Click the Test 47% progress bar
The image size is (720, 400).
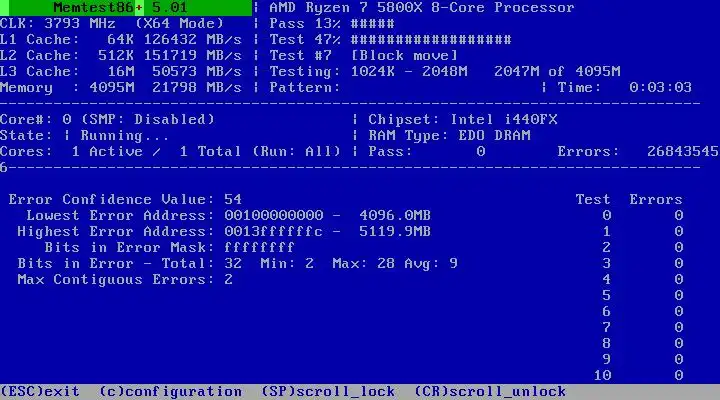tap(390, 39)
